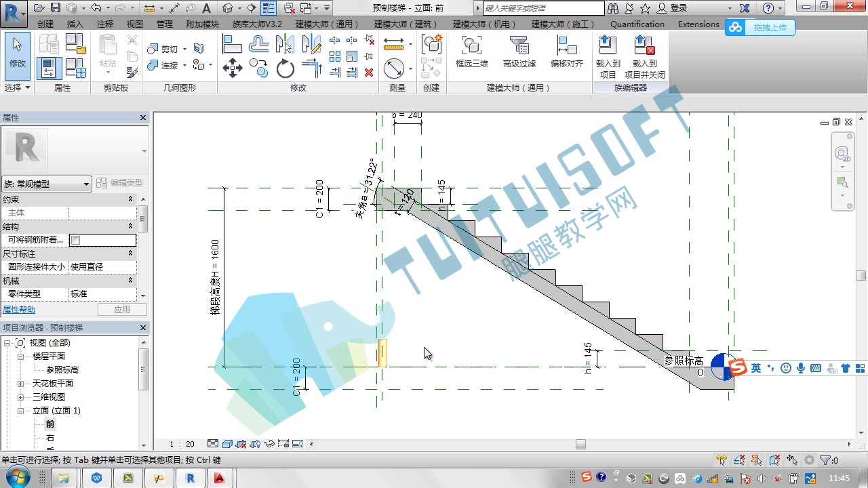This screenshot has height=488, width=868.
Task: Switch to the 管理 ribbon tab
Action: click(165, 24)
